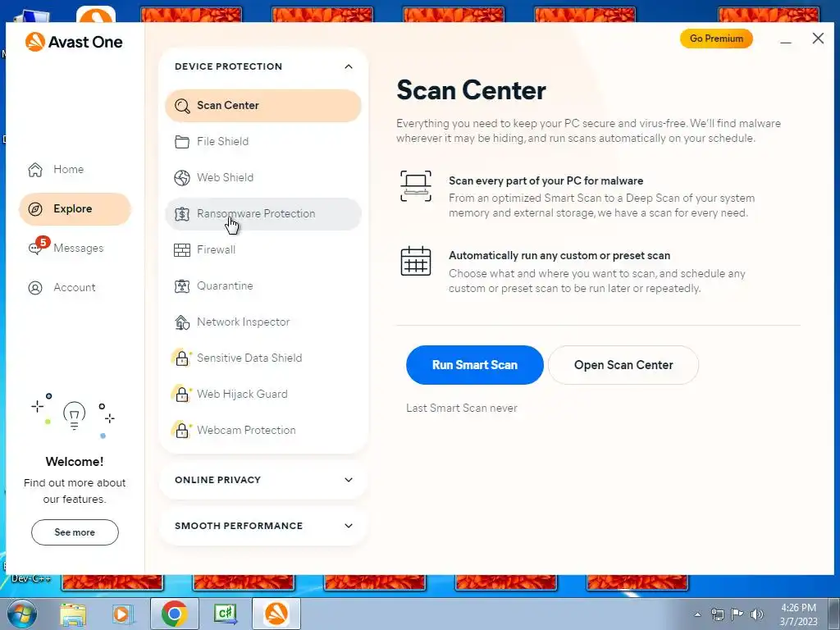Click the Webcam Protection lock icon
This screenshot has width=840, height=630.
point(181,430)
